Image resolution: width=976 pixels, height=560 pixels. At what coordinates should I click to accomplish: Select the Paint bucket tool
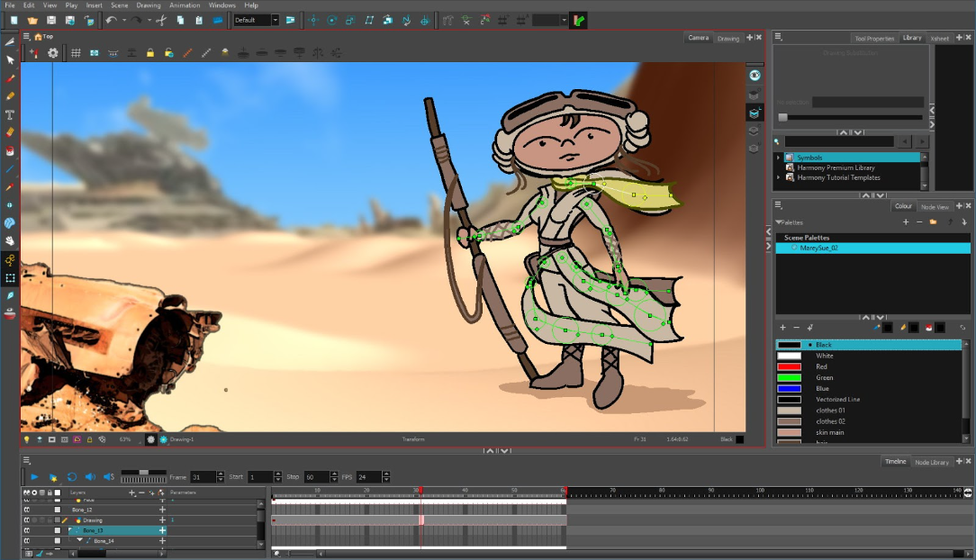10,150
